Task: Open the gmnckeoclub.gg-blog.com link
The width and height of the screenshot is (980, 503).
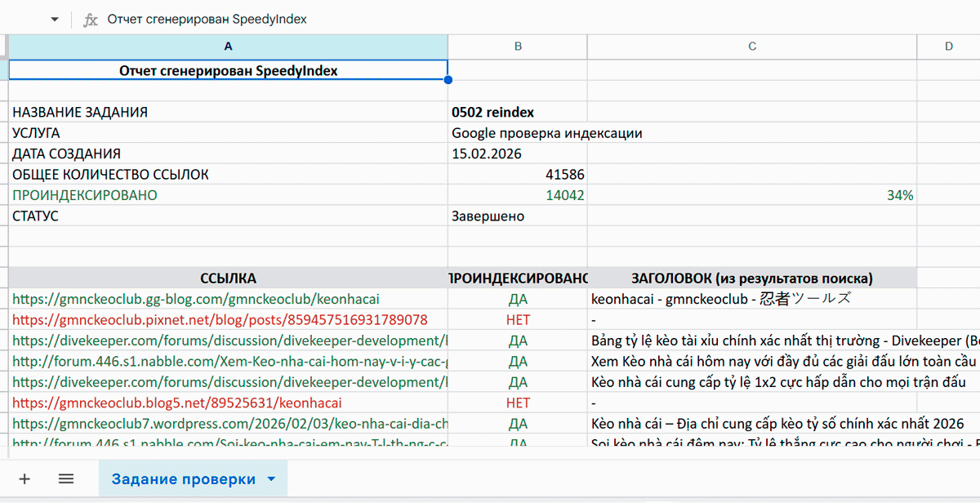Action: click(x=196, y=299)
